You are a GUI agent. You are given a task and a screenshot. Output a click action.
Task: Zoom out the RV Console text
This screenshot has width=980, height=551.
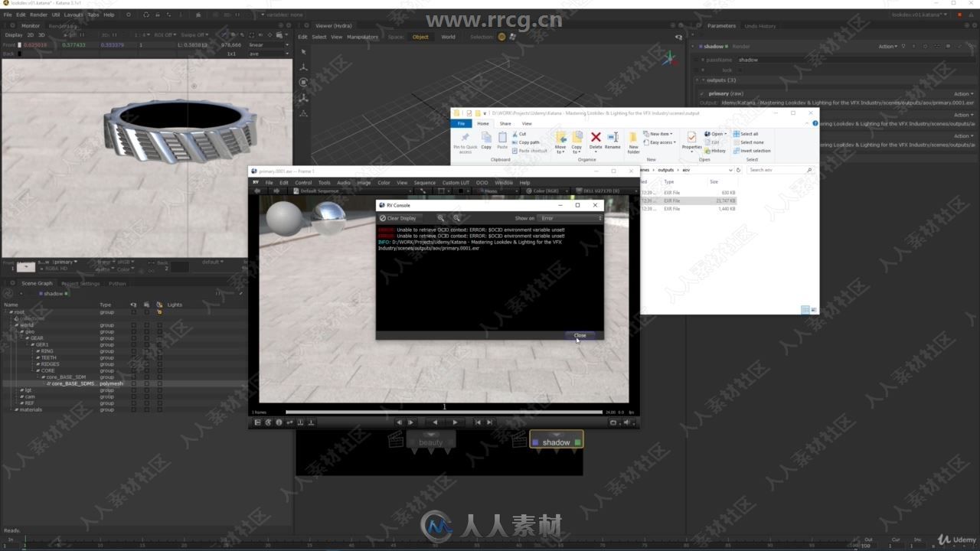tap(456, 218)
